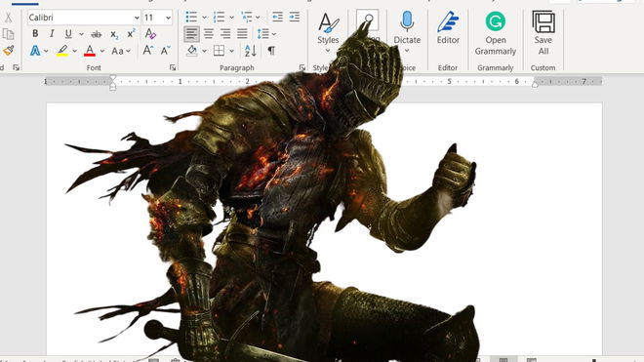Click the Shading paint bucket icon
This screenshot has width=644, height=362.
(x=192, y=51)
